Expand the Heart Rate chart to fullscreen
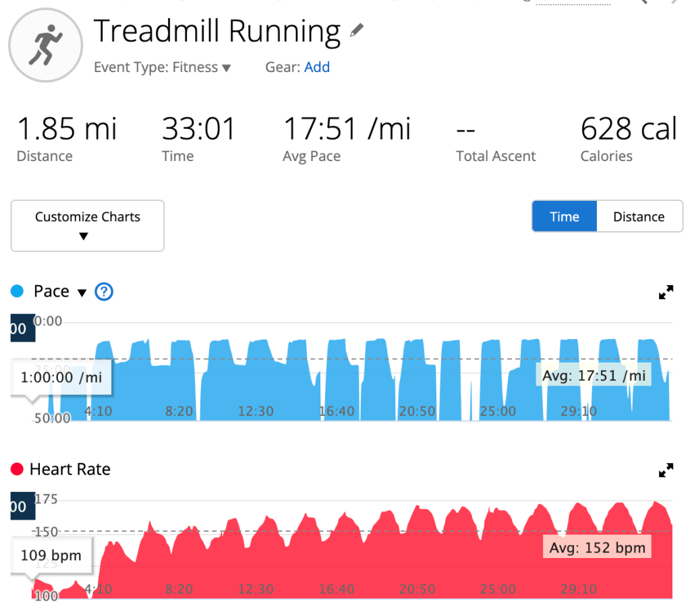Viewport: 690px width, 616px height. pos(666,470)
